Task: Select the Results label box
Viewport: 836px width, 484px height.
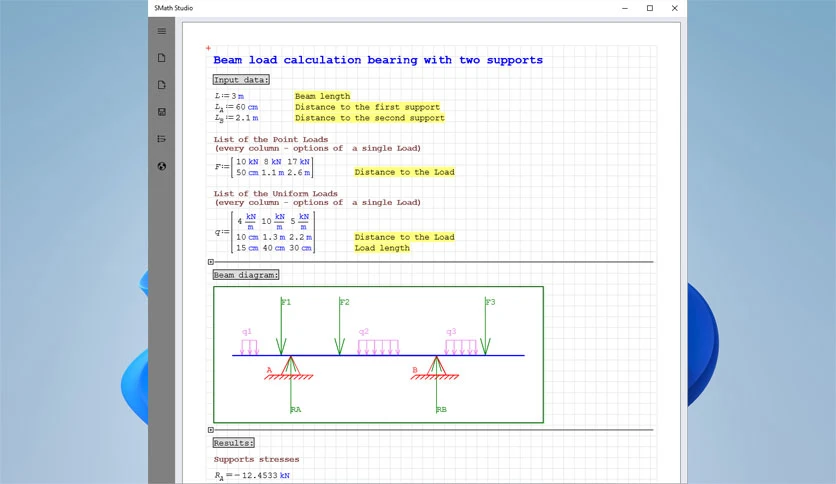Action: tap(234, 443)
